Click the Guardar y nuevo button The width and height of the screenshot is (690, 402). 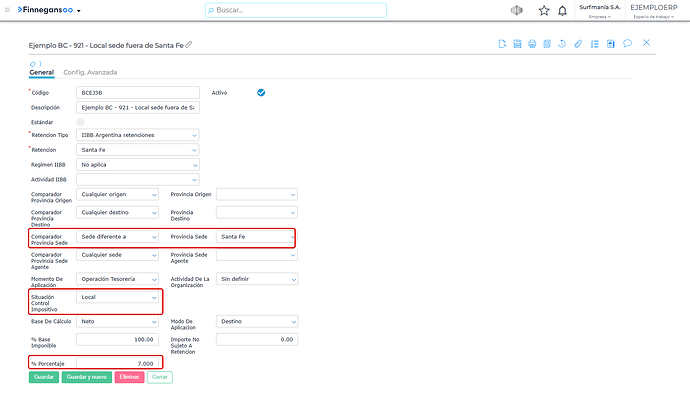[x=87, y=377]
